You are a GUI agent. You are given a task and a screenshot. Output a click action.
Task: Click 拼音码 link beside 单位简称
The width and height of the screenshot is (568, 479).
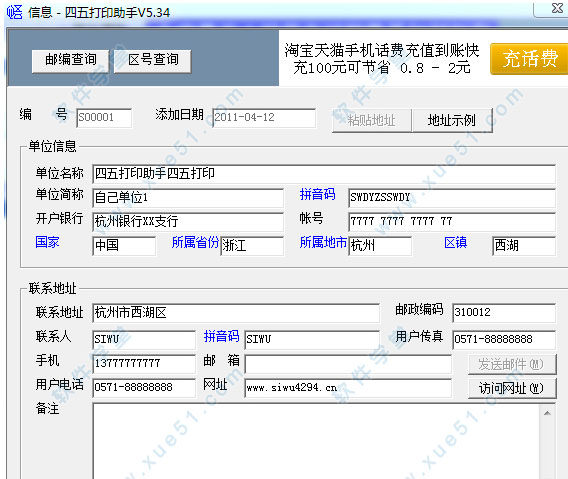point(317,194)
